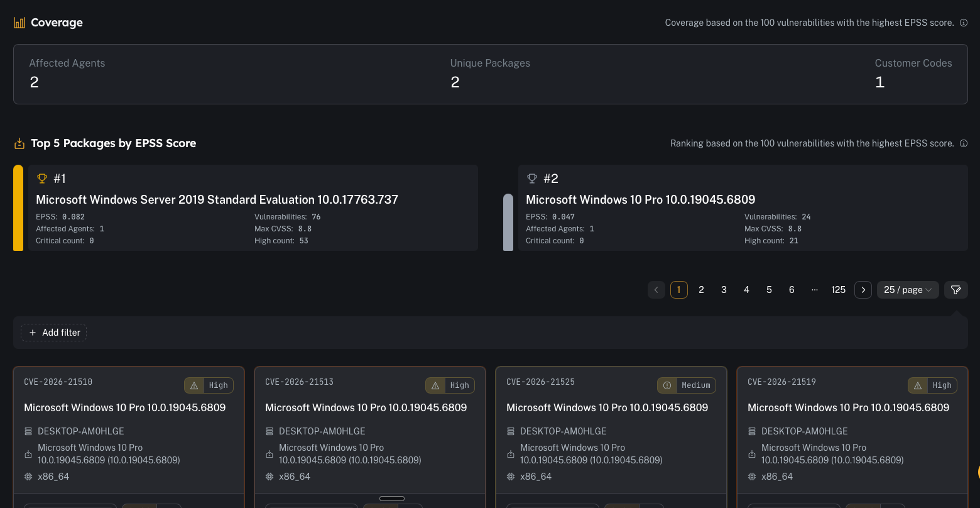Click server icon in CVE-2026-21525 card
980x508 pixels.
tap(511, 431)
